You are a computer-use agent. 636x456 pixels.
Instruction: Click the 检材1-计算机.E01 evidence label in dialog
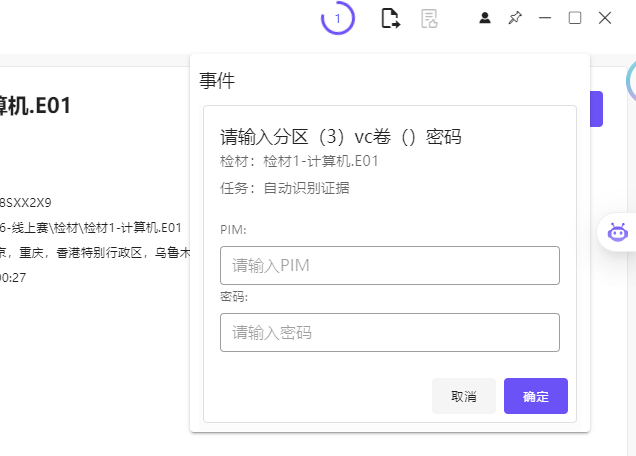coord(320,161)
